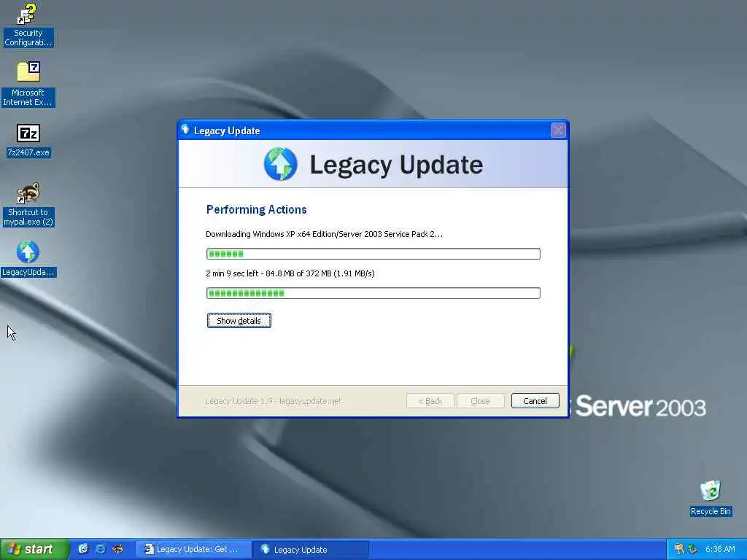The image size is (747, 560).
Task: Click the update notification tray icon
Action: click(x=693, y=549)
